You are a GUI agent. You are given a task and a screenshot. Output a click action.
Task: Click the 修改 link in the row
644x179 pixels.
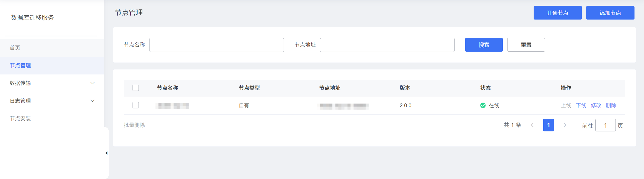pos(596,105)
